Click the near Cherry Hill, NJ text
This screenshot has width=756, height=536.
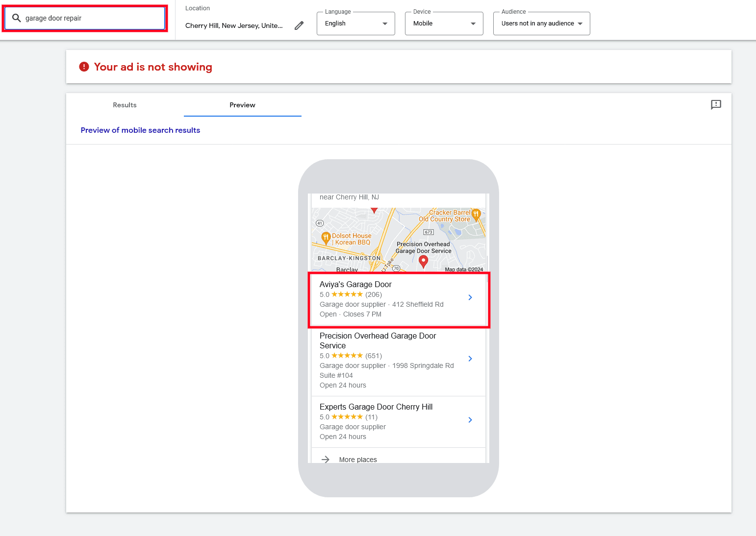point(349,197)
